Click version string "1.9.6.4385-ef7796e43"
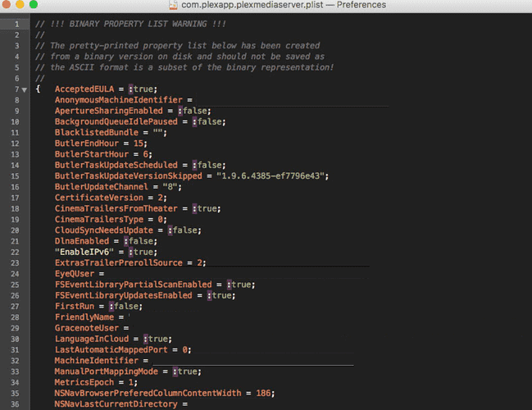 click(271, 175)
